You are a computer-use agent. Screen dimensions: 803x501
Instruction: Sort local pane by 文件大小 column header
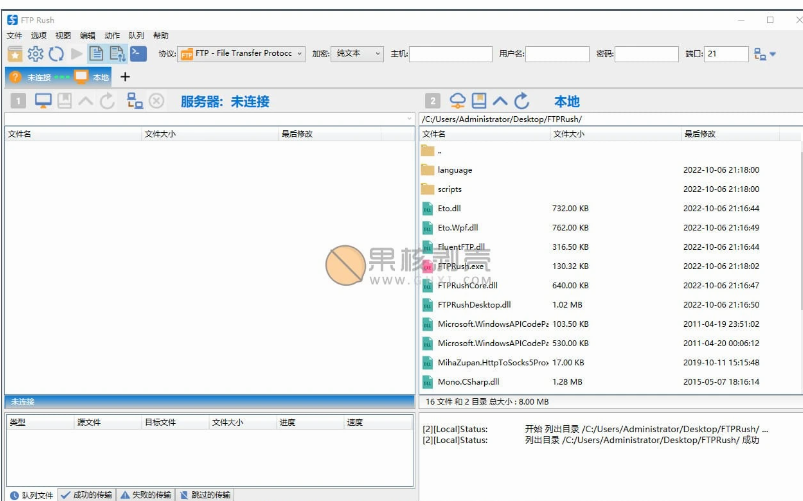tap(615, 134)
